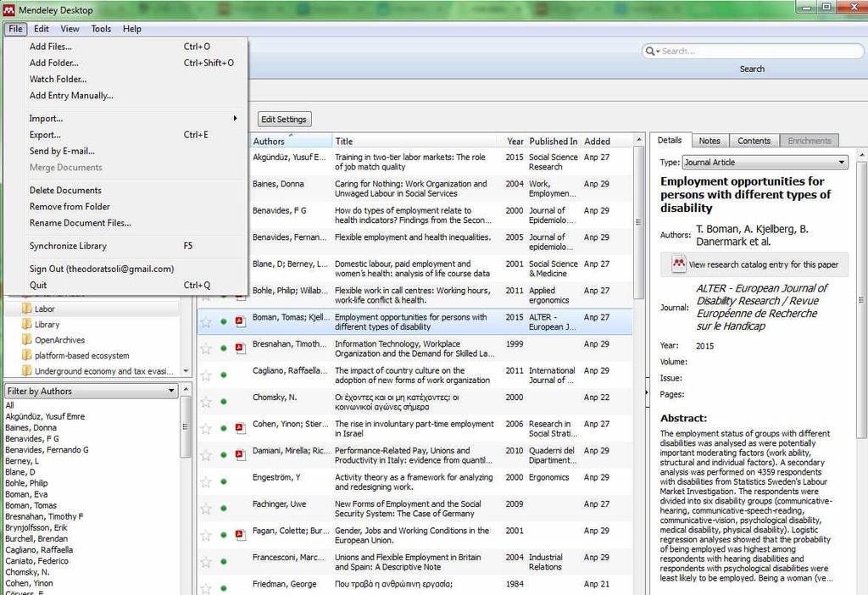Star the Fagan, Colette paper as favorite
Screen dimensions: 868x595
(206, 535)
